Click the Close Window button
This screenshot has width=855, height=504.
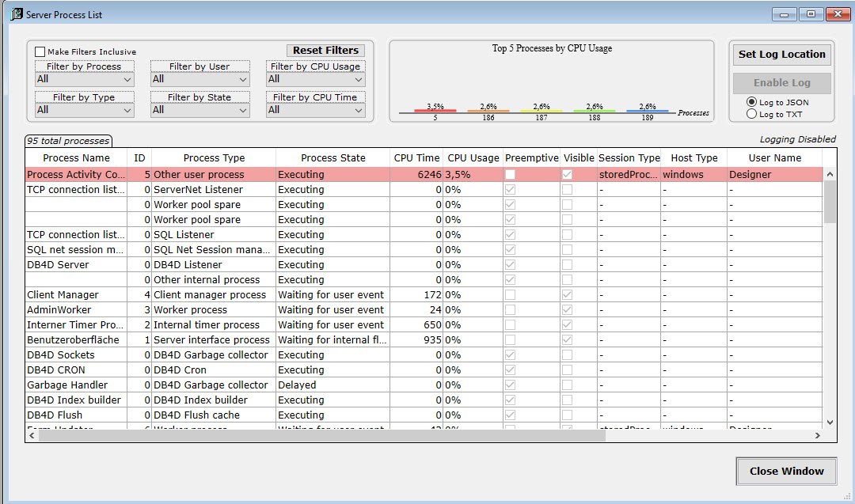[x=786, y=471]
